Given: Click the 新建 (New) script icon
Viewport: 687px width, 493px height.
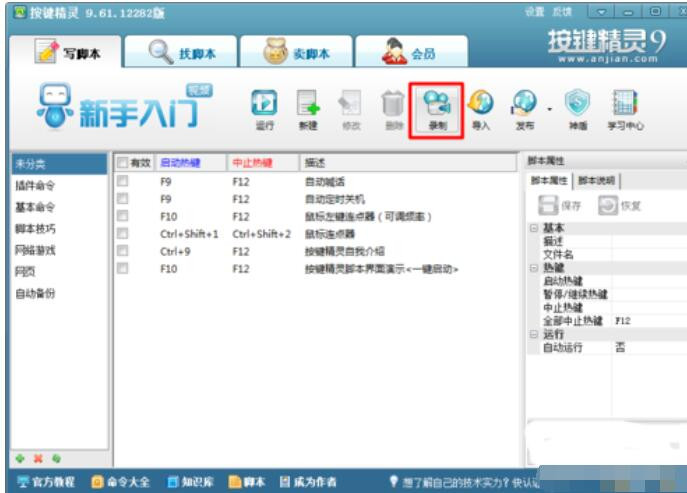Looking at the screenshot, I should [x=308, y=107].
